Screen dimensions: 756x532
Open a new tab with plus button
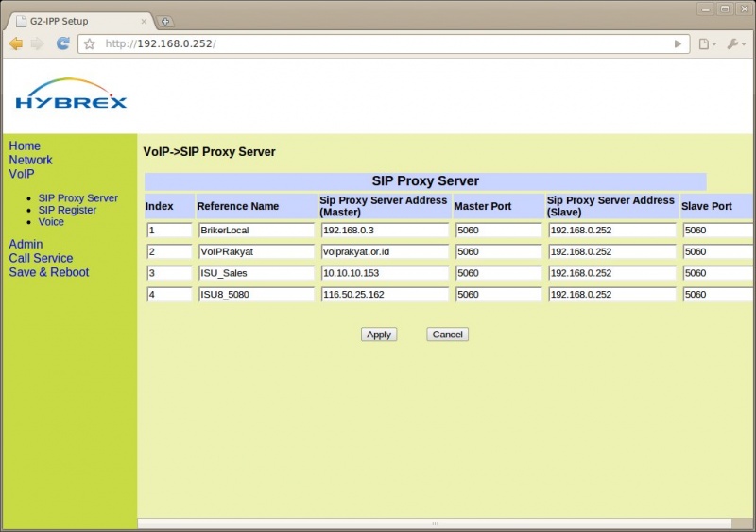[x=165, y=21]
